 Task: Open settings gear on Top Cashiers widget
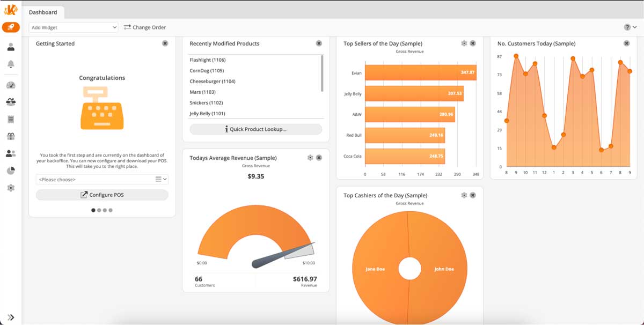tap(464, 195)
